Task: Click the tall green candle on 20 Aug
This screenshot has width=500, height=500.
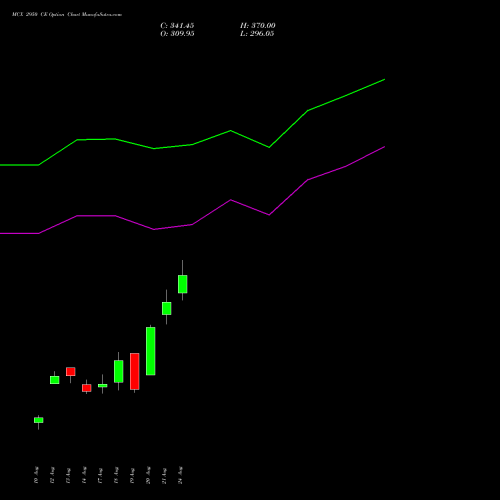Action: tap(151, 351)
